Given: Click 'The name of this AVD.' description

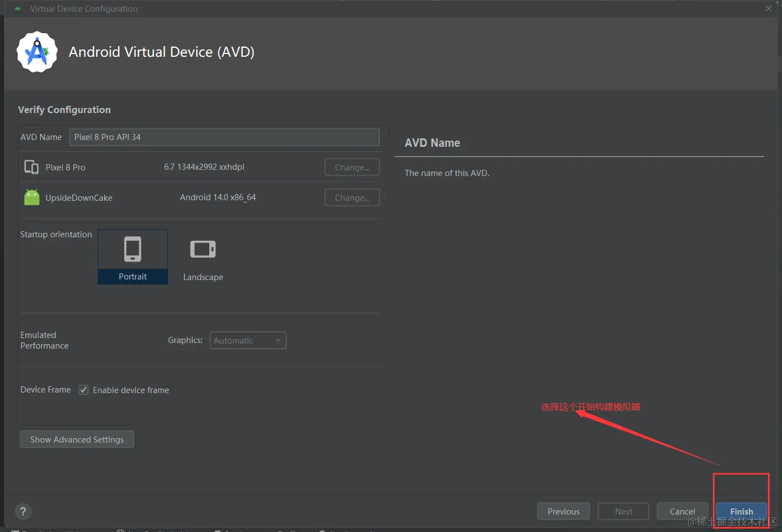Looking at the screenshot, I should (x=447, y=173).
